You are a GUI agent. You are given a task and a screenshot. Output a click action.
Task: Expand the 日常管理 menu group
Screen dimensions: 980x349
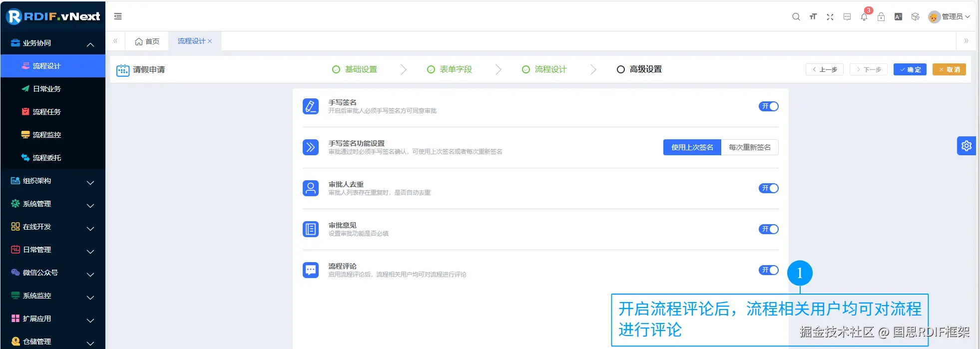53,250
